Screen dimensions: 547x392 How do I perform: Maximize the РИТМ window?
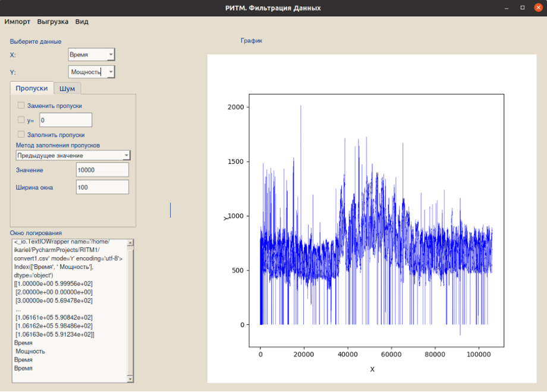click(x=523, y=8)
